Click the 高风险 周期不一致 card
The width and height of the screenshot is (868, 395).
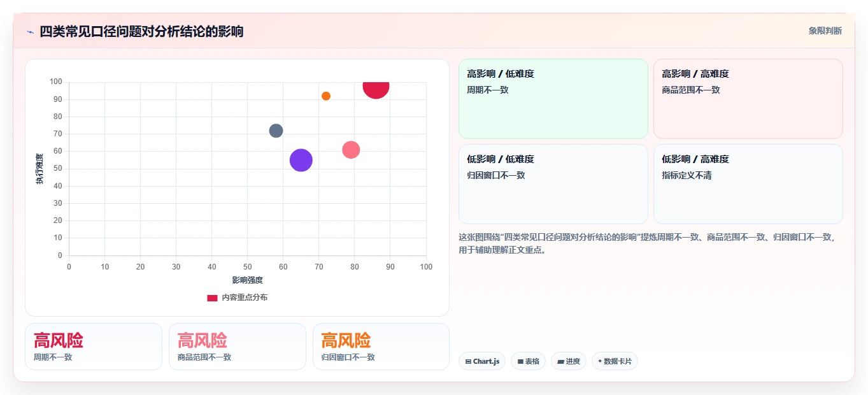click(94, 347)
